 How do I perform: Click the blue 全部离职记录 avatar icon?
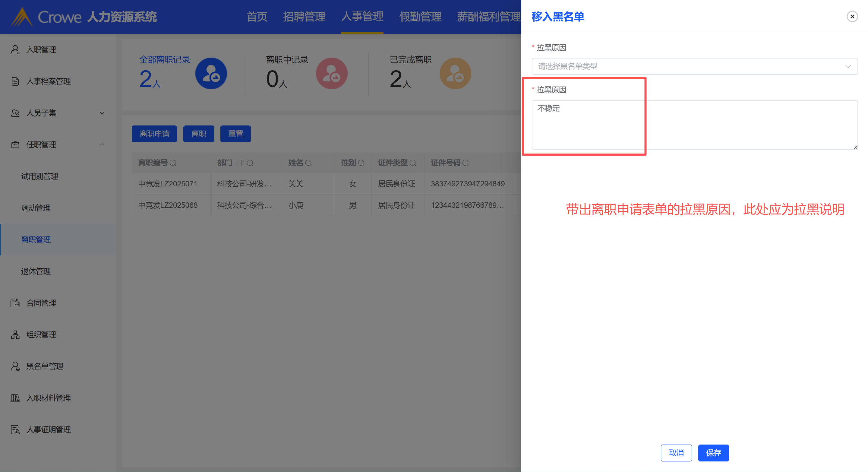click(x=211, y=73)
